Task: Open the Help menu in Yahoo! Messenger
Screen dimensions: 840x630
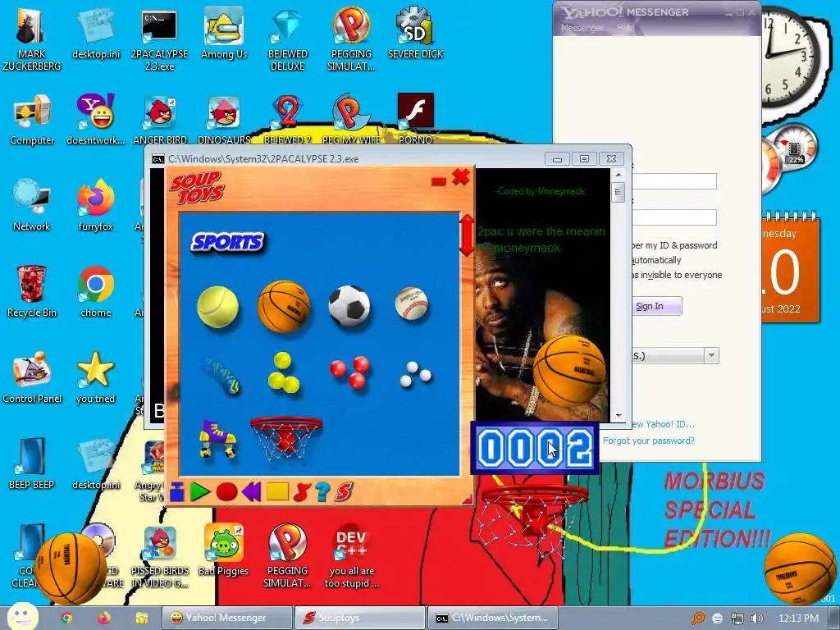Action: [625, 28]
